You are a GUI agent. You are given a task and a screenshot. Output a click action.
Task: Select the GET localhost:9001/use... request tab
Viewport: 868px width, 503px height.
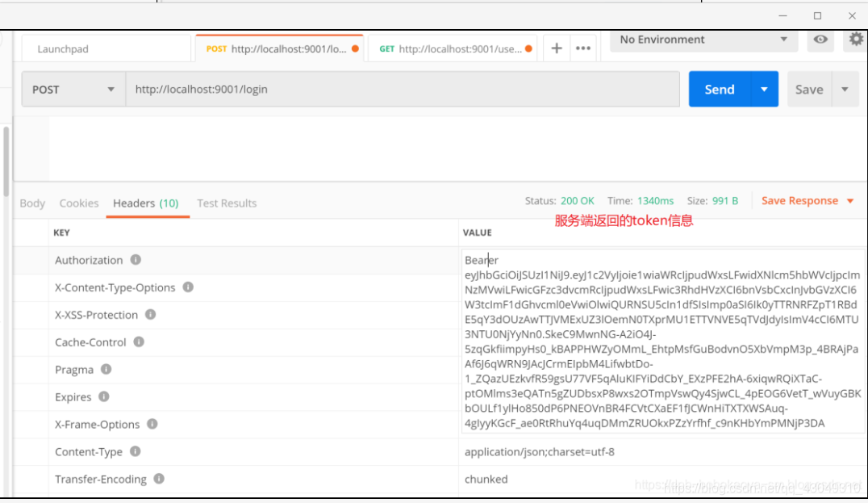pos(453,48)
